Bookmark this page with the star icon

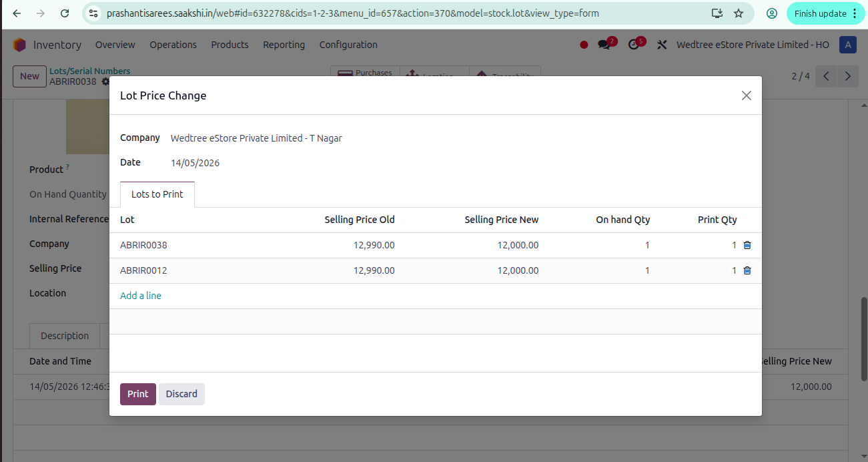pos(739,13)
